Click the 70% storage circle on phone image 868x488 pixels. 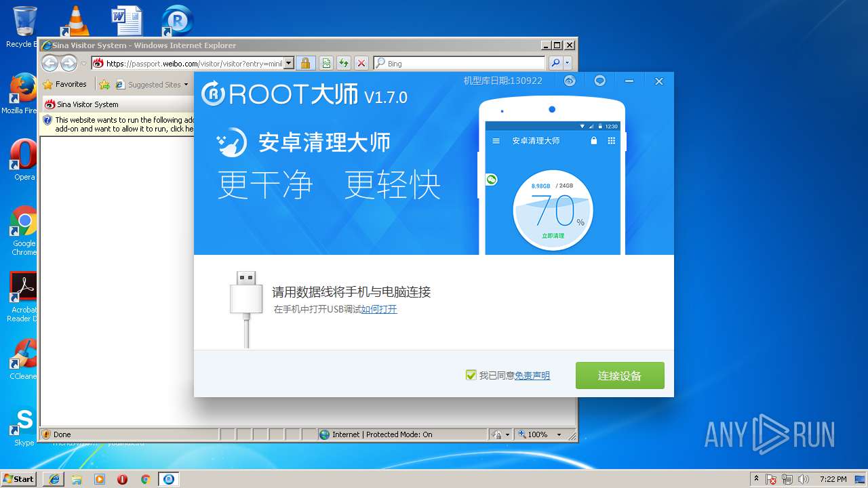553,211
